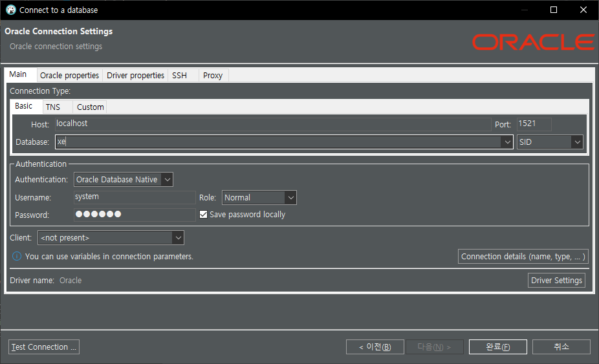The height and width of the screenshot is (364, 599).
Task: Switch to the Main tab
Action: (x=18, y=74)
